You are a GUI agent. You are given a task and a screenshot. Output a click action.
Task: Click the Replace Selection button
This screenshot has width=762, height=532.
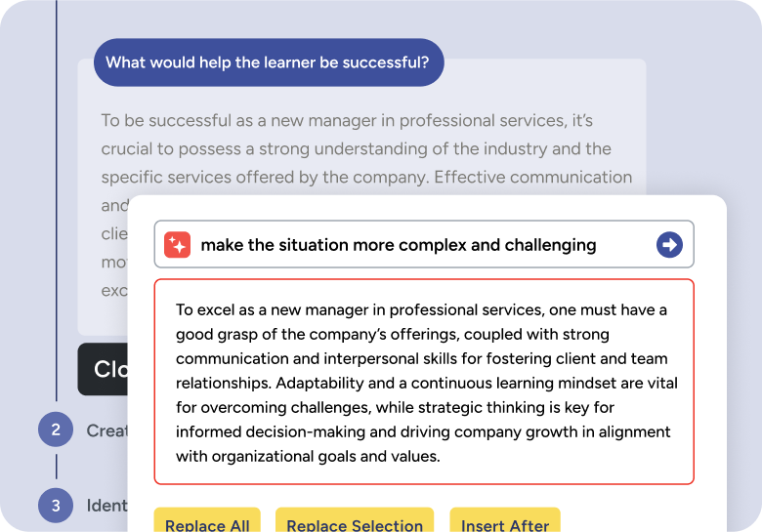pyautogui.click(x=355, y=520)
